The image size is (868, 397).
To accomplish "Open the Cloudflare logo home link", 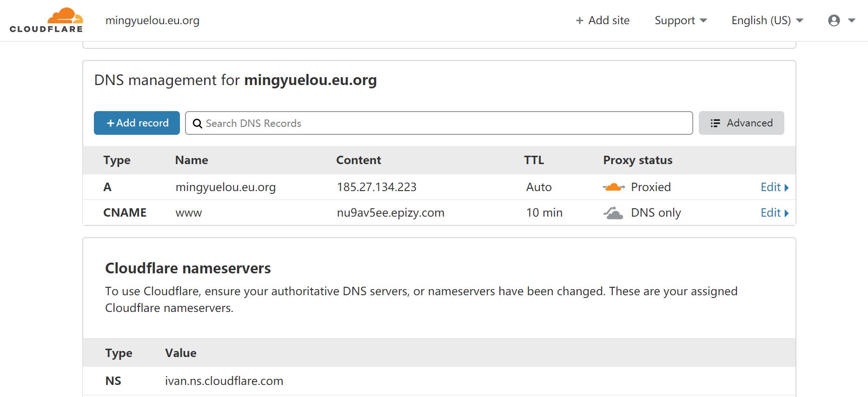I will point(46,20).
